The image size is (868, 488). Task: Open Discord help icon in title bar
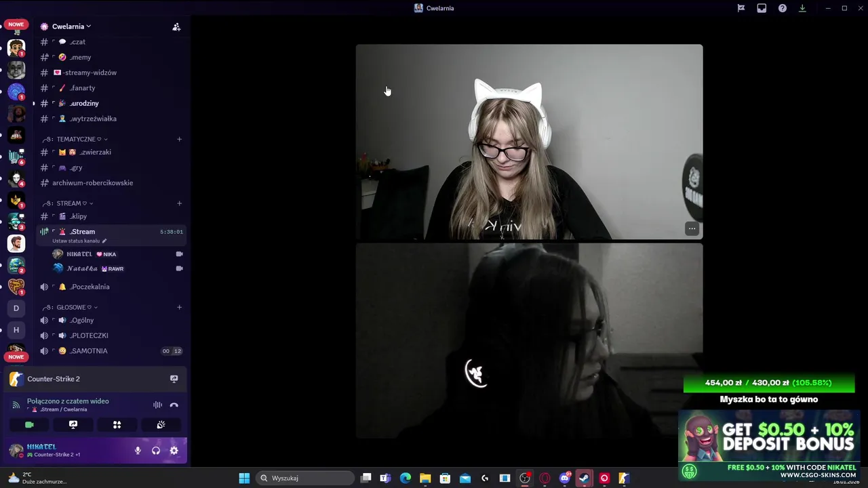(783, 8)
